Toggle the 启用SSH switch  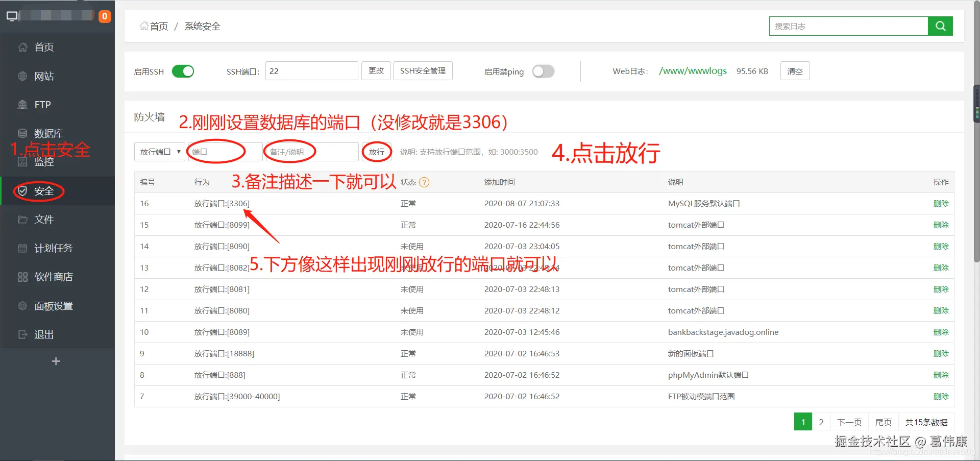(x=183, y=71)
